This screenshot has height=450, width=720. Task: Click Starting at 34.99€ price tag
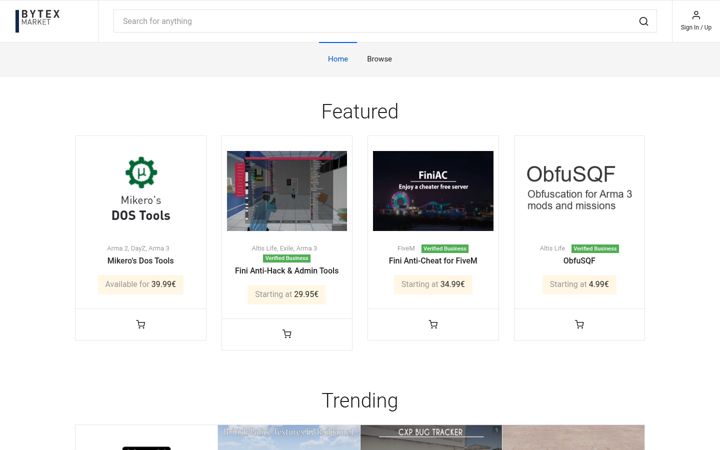(x=433, y=284)
